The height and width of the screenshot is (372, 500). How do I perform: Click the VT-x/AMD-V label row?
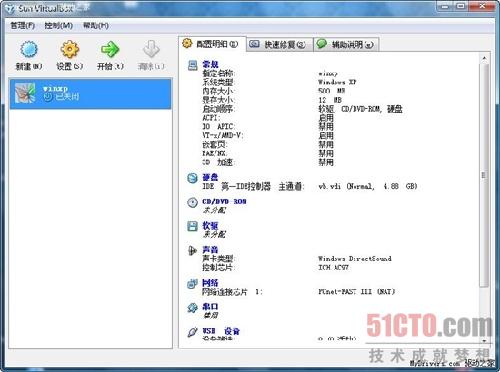pos(223,136)
